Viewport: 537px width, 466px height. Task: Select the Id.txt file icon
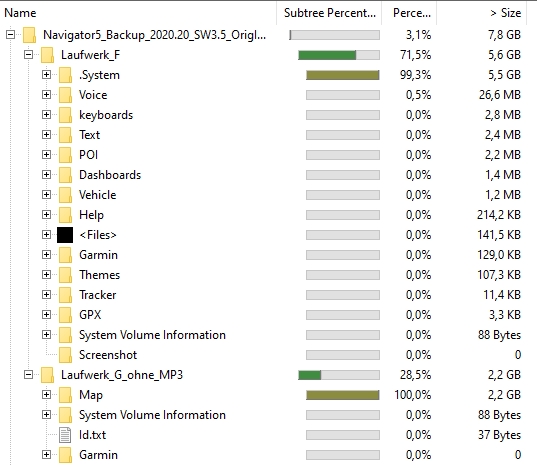click(65, 435)
